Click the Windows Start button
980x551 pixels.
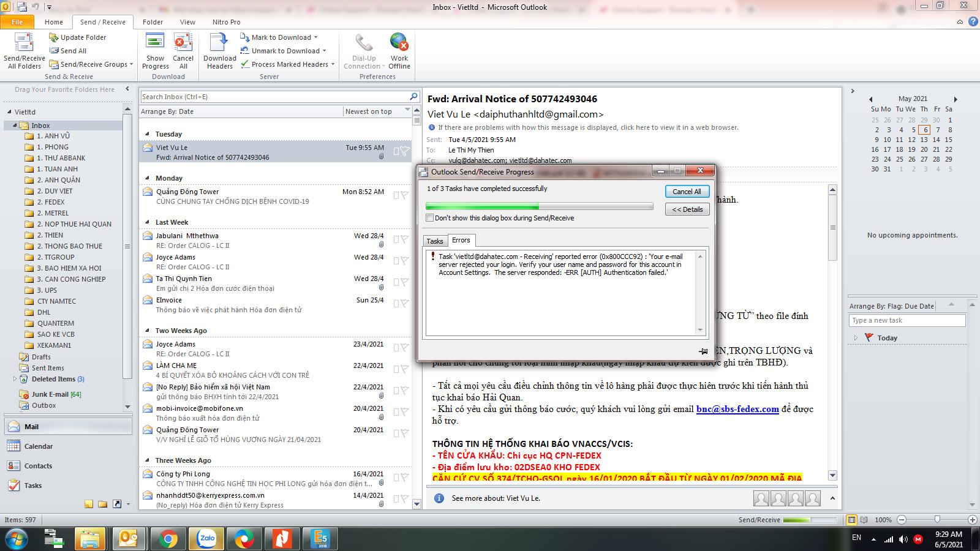[15, 539]
